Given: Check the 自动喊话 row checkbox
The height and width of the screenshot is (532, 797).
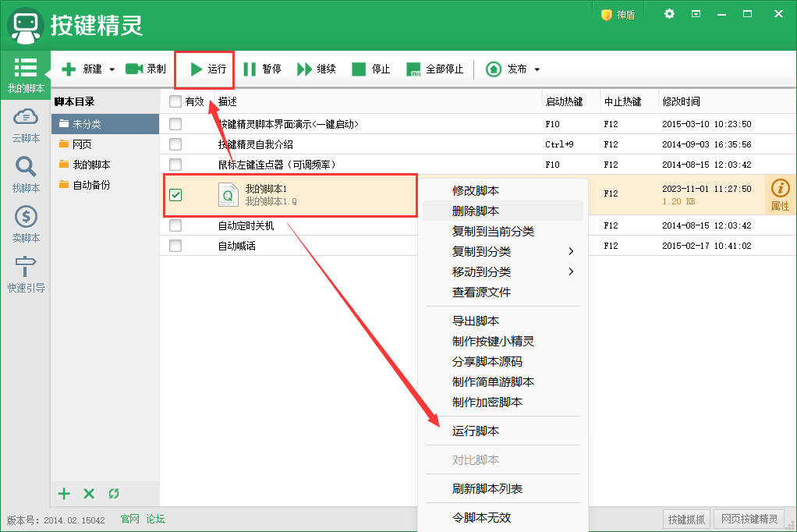Looking at the screenshot, I should (175, 246).
